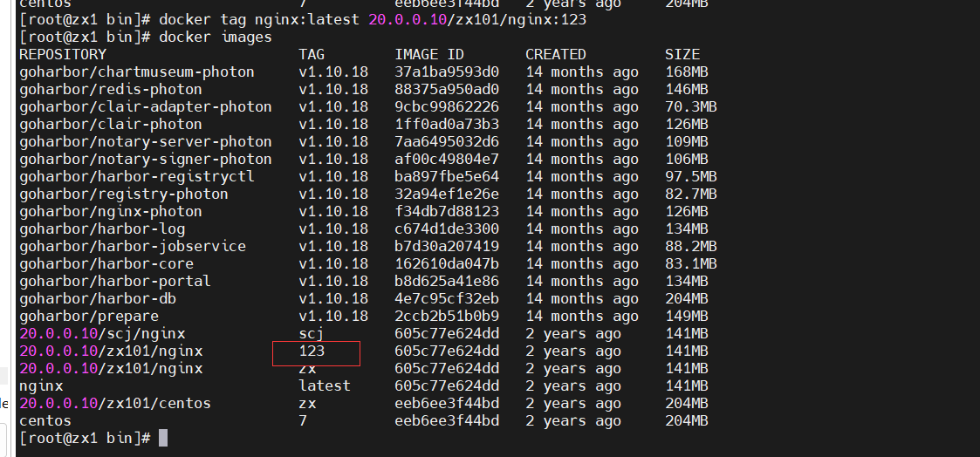Click image ID ba897fbe5e64
The width and height of the screenshot is (980, 457).
click(447, 177)
